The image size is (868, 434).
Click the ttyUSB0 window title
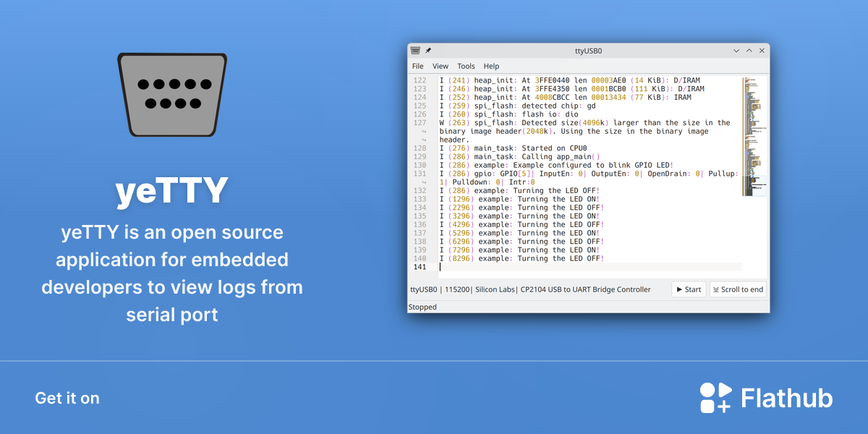[x=588, y=51]
